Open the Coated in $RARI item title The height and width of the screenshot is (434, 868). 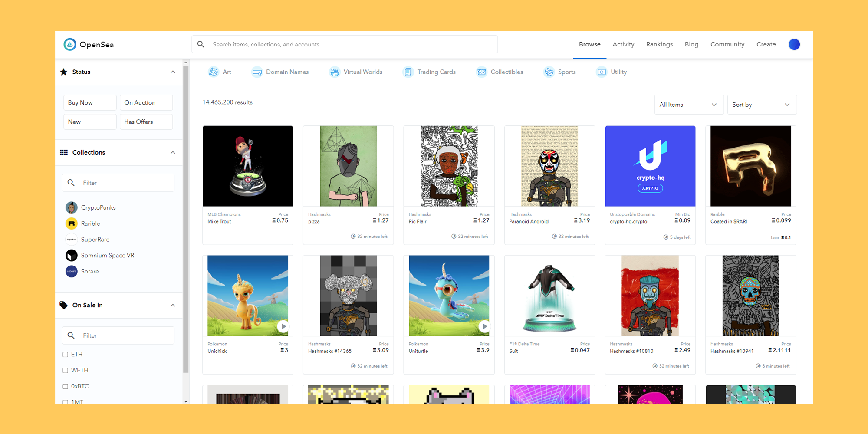click(729, 221)
